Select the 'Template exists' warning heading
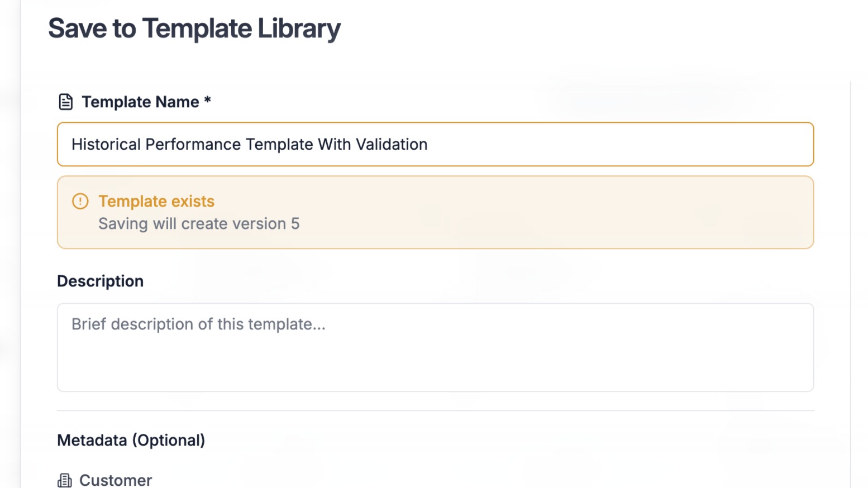The image size is (868, 488). [156, 201]
